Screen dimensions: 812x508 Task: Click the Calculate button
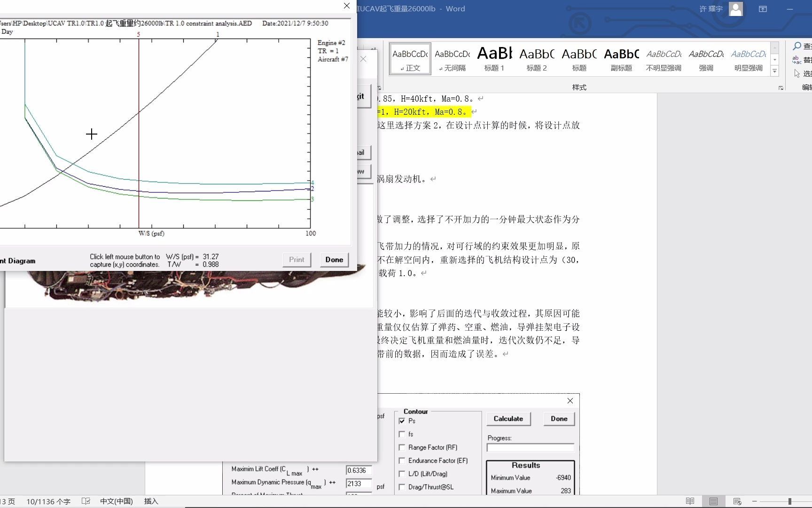tap(508, 419)
